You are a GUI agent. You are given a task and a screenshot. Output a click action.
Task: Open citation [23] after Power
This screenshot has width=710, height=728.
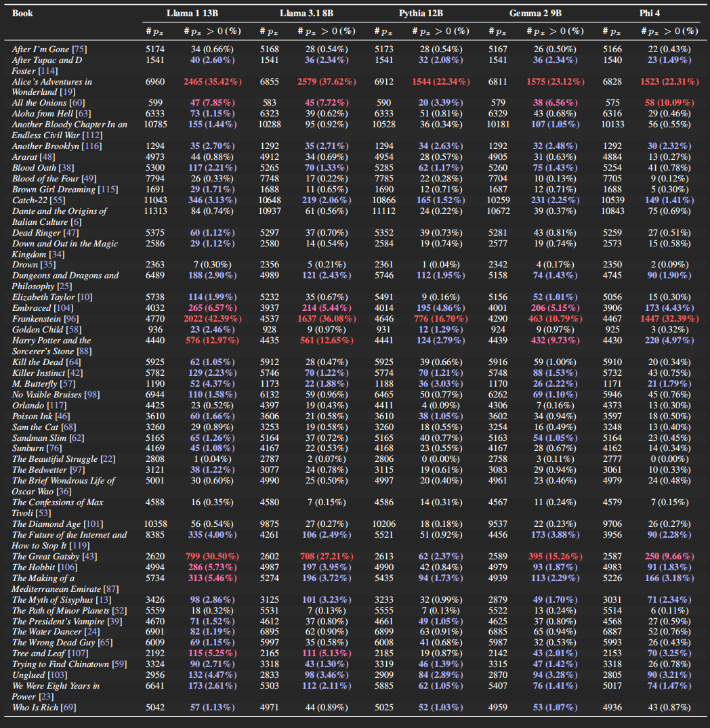point(46,697)
